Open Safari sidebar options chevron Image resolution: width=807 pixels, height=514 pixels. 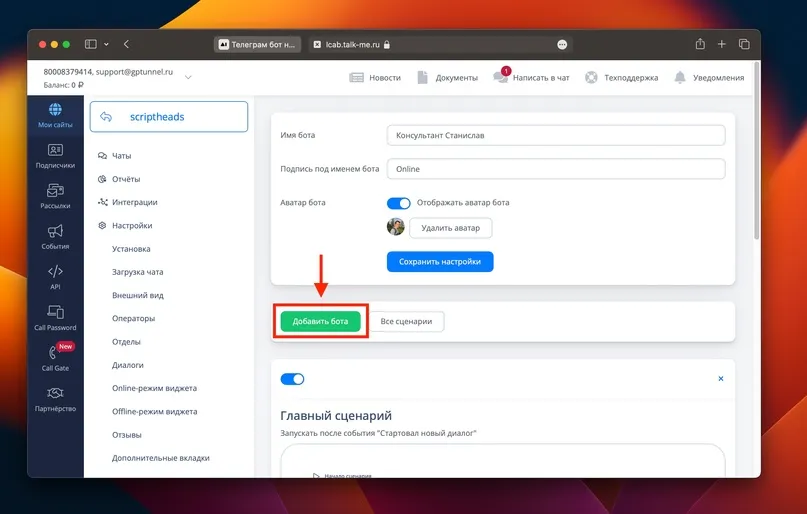(x=106, y=44)
